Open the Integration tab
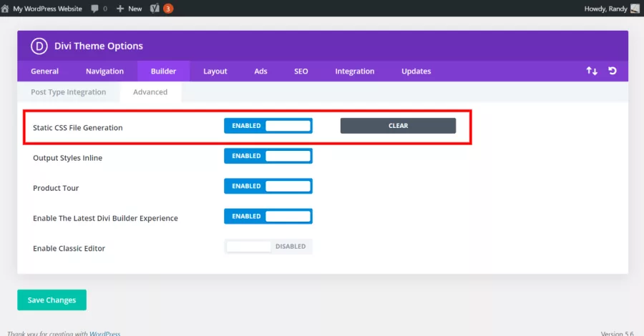The image size is (644, 336). pos(355,71)
